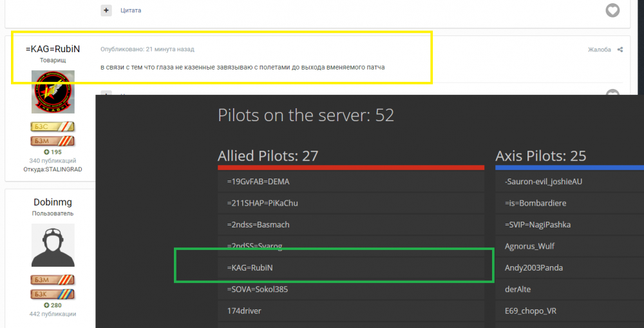Open Dobinmg's default pilot avatar

pyautogui.click(x=53, y=245)
